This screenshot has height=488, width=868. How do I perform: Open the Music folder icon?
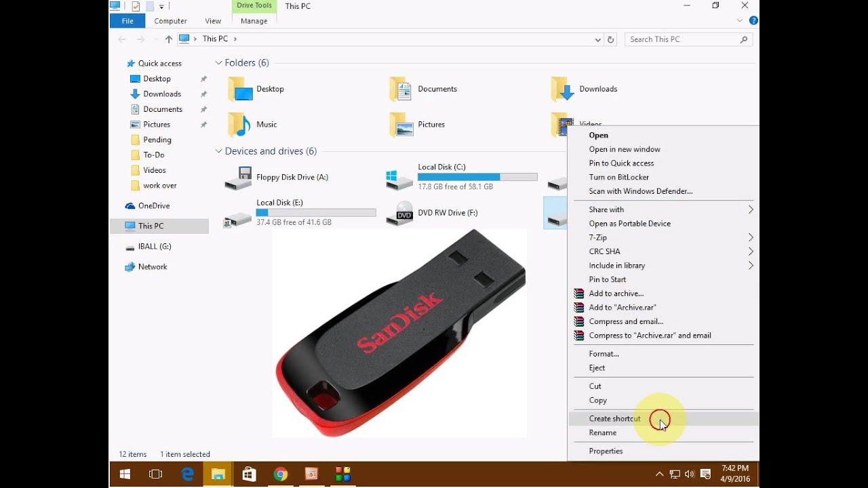[240, 125]
